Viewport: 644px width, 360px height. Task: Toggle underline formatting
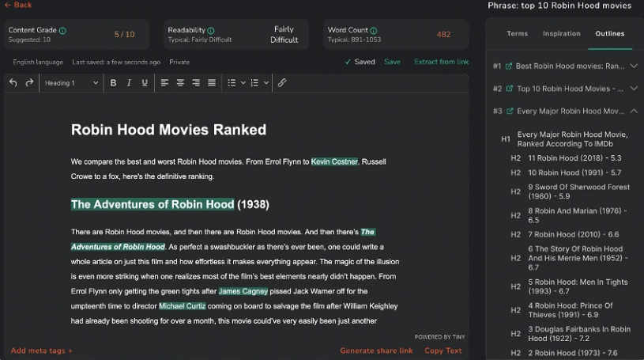[x=145, y=83]
